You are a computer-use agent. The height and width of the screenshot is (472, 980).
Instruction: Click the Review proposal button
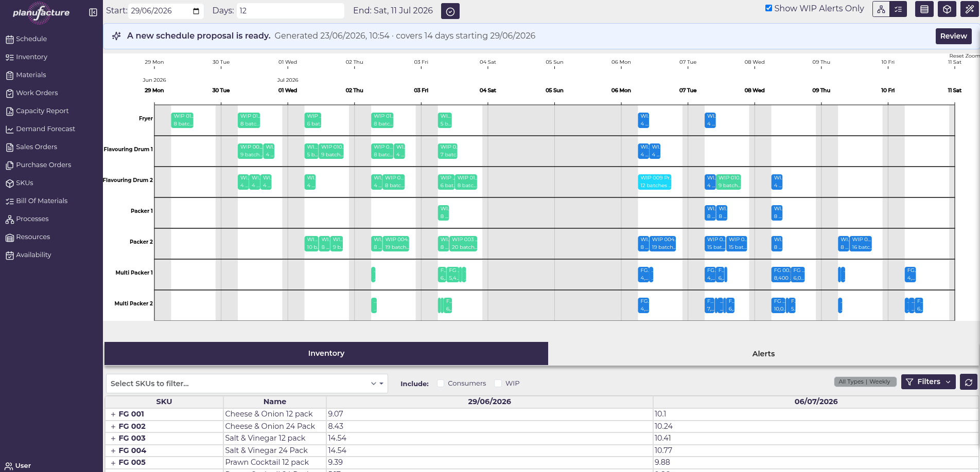953,36
